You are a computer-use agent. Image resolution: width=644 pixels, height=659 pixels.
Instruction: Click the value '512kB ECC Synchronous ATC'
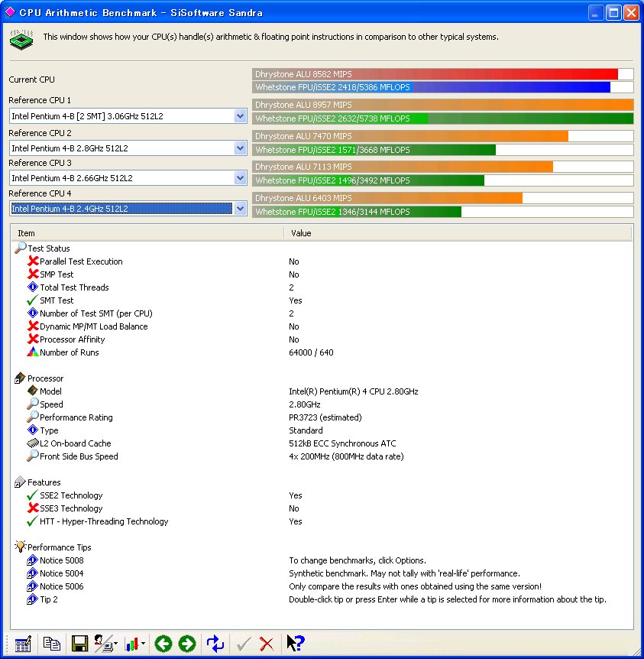pos(342,443)
